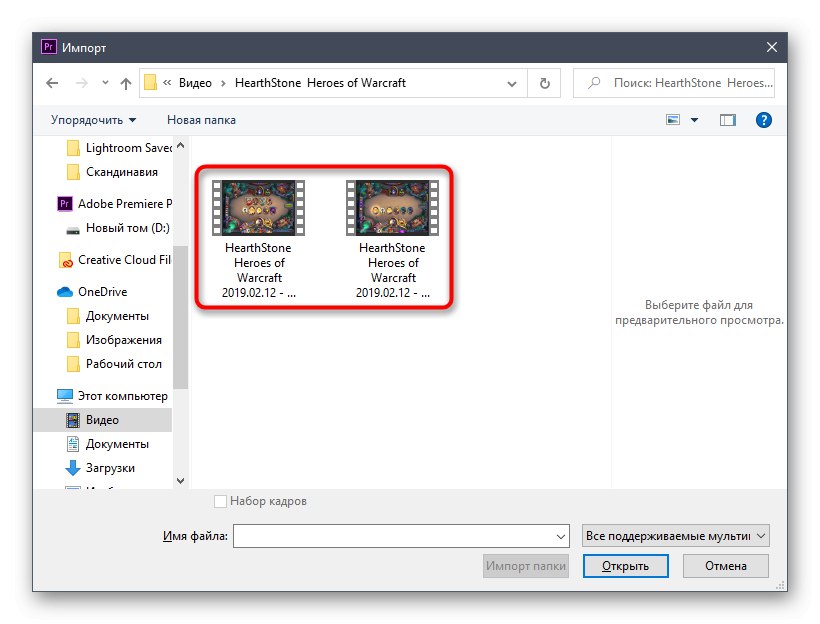Select Изображения folder in sidebar

114,340
